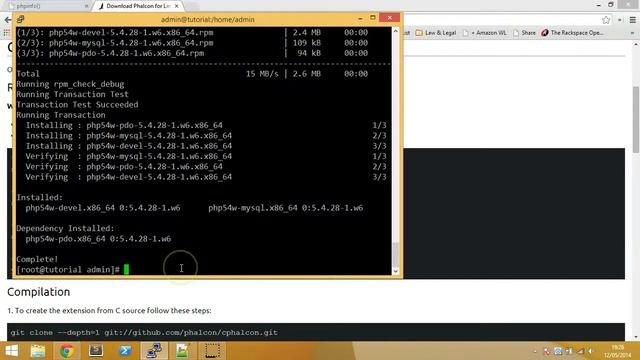The height and width of the screenshot is (360, 640).
Task: Open the Amazon WL bookmark
Action: (x=484, y=33)
